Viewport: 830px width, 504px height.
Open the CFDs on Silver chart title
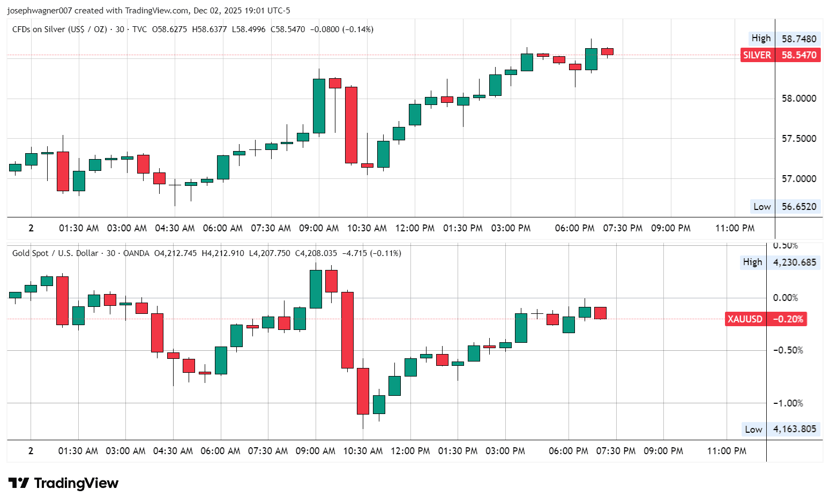(59, 29)
